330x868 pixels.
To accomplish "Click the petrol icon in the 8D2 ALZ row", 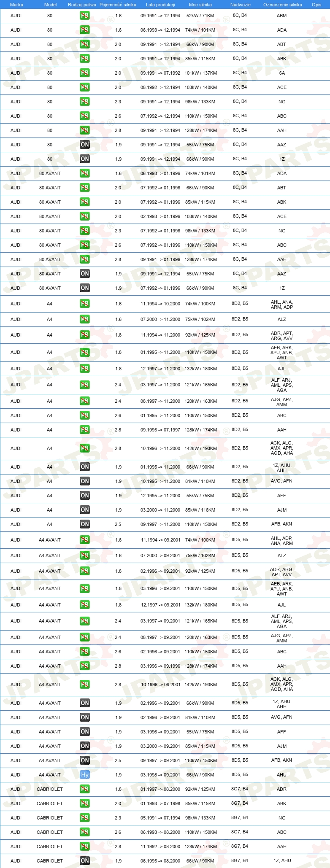I will pos(84,319).
